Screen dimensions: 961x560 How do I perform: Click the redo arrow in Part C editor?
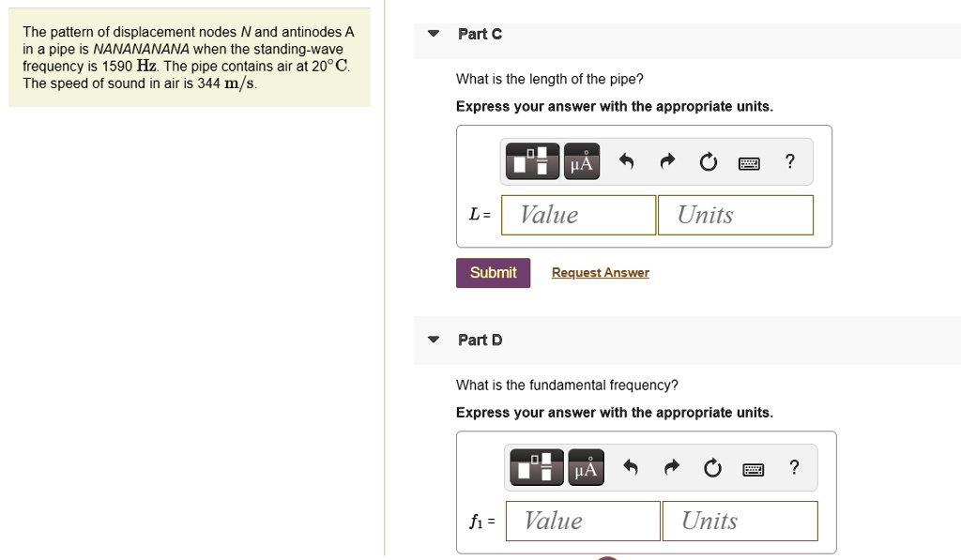tap(666, 160)
